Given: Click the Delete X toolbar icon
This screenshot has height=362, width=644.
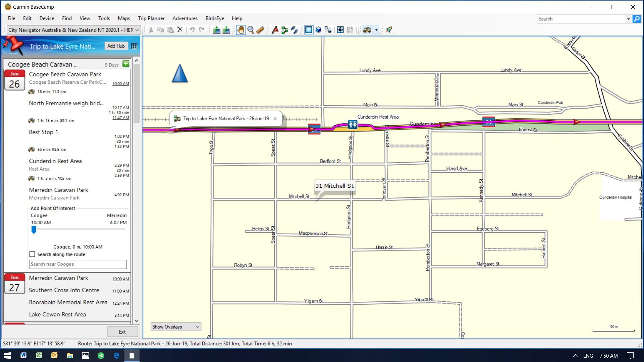Looking at the screenshot, I should tap(180, 30).
